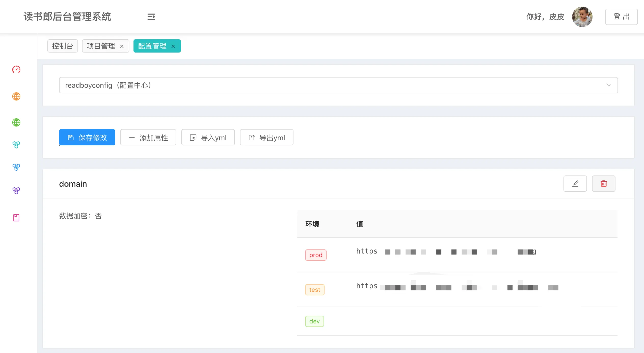Click the test environment tag

pos(315,290)
